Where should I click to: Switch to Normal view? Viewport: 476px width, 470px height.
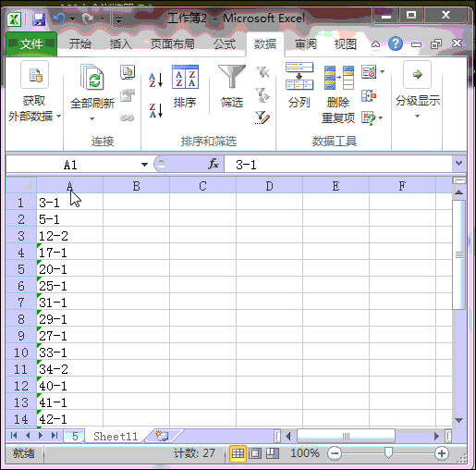click(x=238, y=453)
